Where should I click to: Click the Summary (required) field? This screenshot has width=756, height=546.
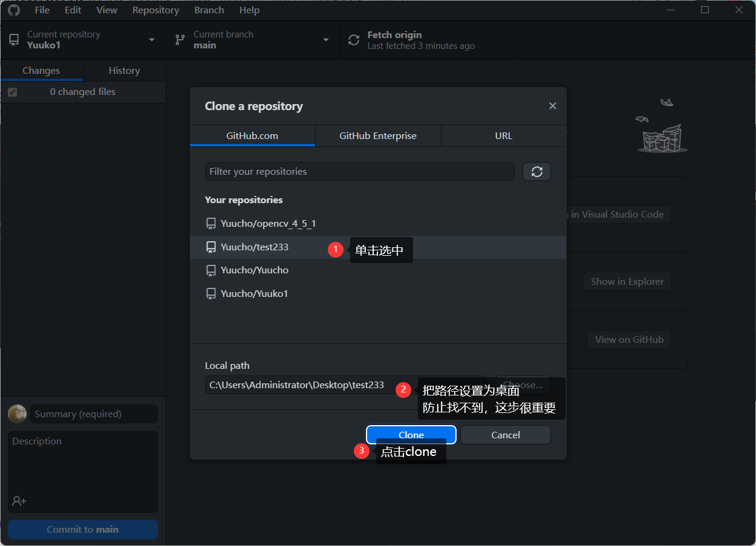click(94, 414)
